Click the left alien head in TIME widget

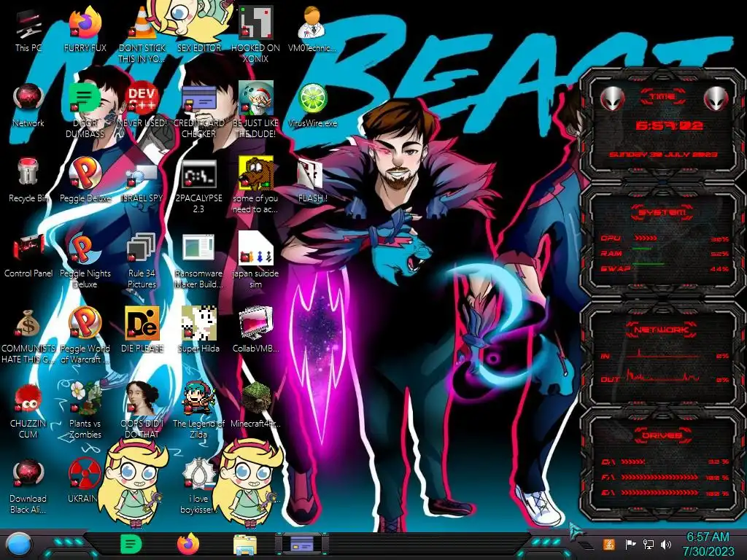point(613,99)
